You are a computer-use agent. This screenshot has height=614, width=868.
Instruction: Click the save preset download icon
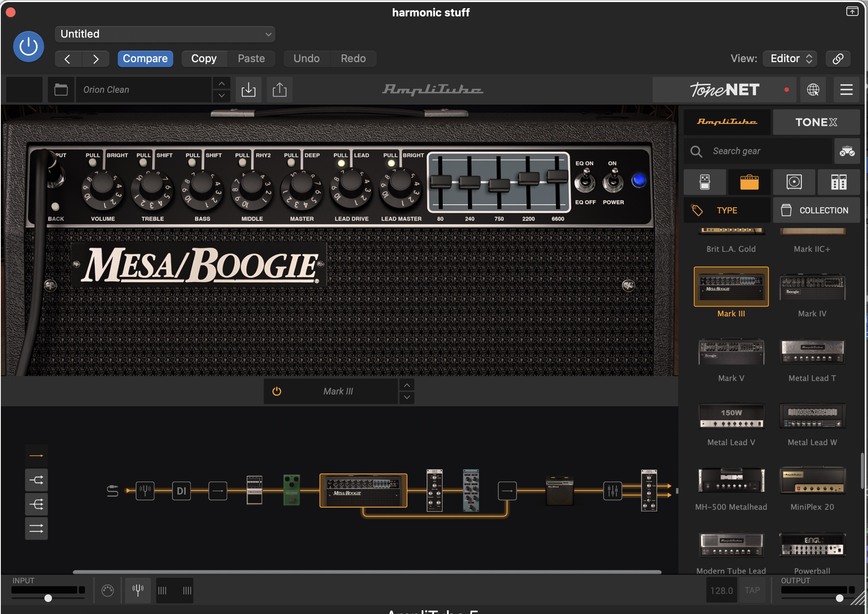click(x=248, y=90)
